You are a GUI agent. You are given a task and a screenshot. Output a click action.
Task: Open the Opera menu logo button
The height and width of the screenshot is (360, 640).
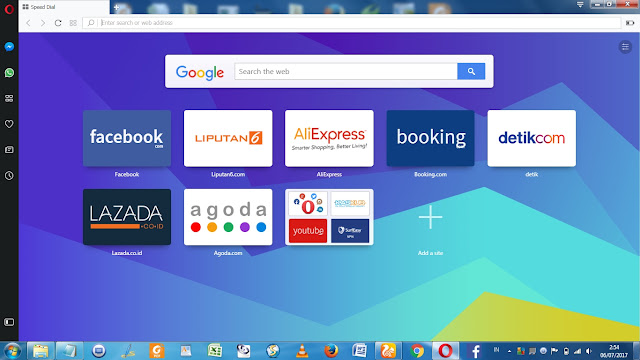(x=9, y=9)
